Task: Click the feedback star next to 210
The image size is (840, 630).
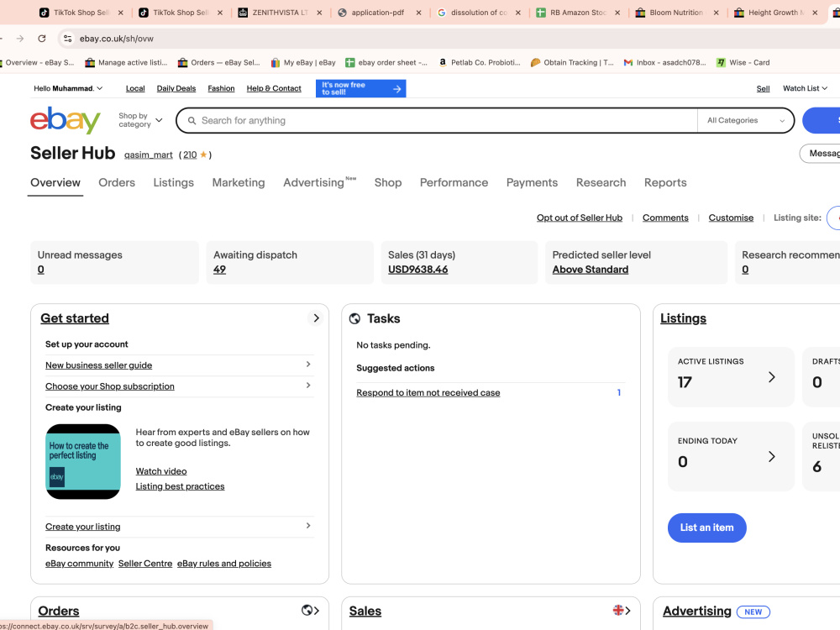Action: [203, 155]
